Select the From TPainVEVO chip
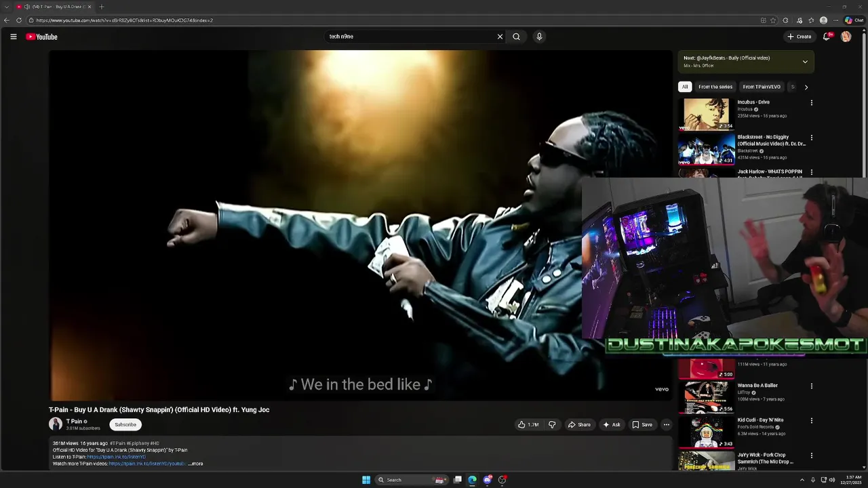Image resolution: width=868 pixels, height=488 pixels. [762, 87]
